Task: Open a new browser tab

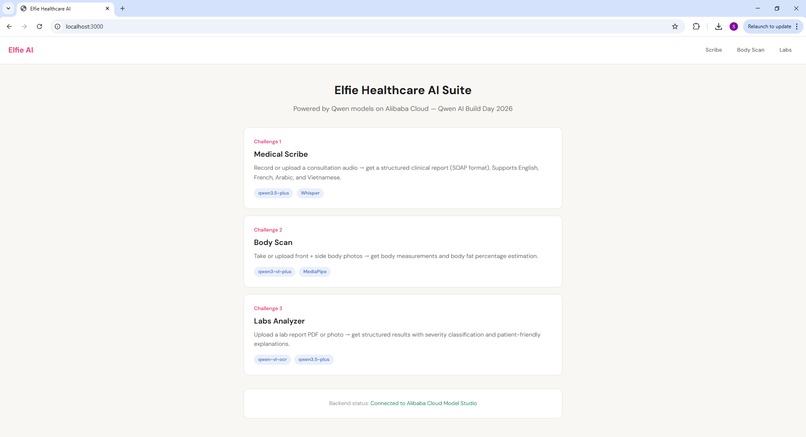Action: point(122,8)
